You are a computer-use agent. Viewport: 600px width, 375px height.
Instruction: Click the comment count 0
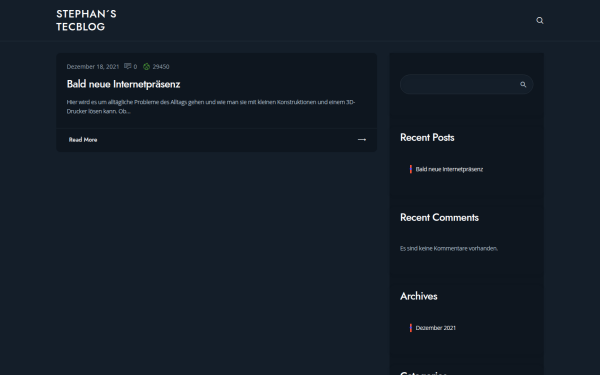click(135, 67)
